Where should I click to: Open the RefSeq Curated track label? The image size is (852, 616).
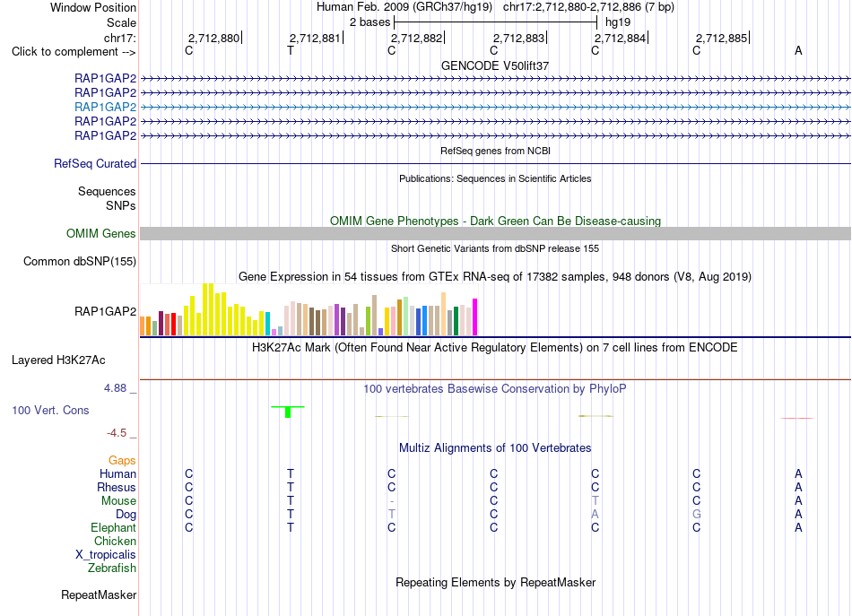95,163
